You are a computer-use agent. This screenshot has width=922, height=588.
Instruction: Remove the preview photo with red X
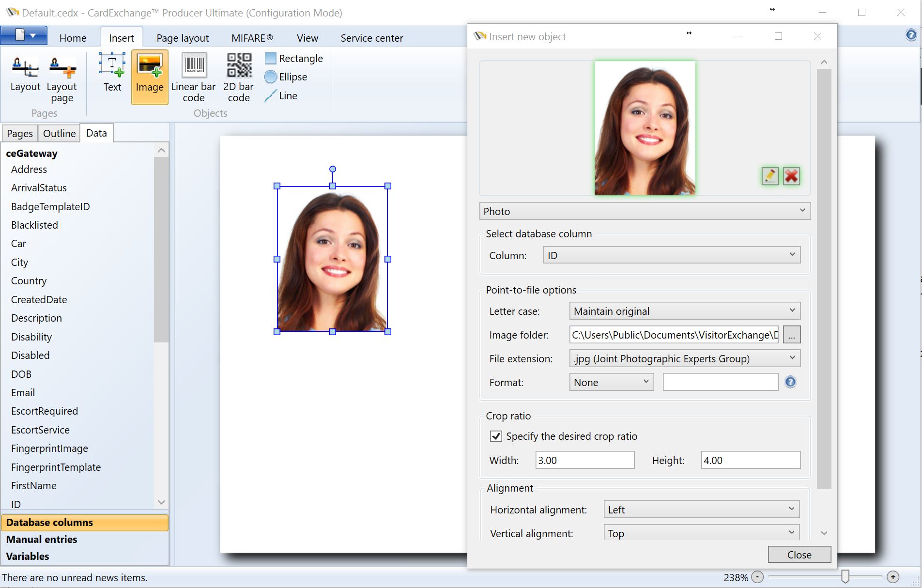791,176
